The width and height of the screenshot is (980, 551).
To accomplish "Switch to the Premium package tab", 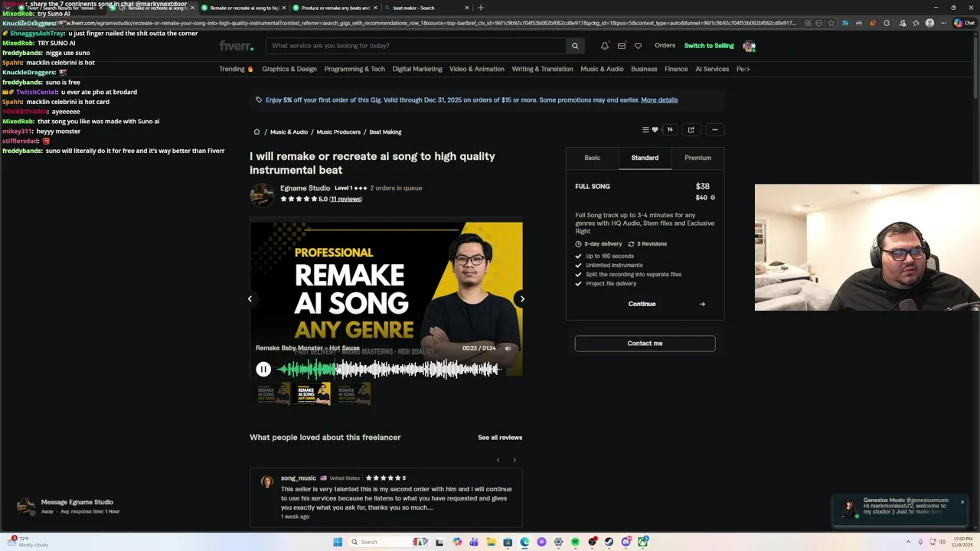I will (697, 158).
